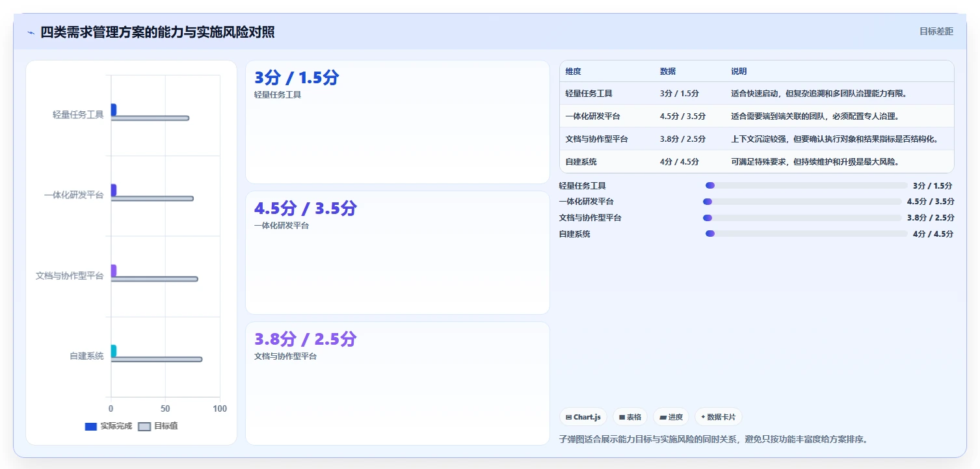Viewport: 980px width, 469px height.
Task: Select the 表格 chip
Action: (x=629, y=417)
